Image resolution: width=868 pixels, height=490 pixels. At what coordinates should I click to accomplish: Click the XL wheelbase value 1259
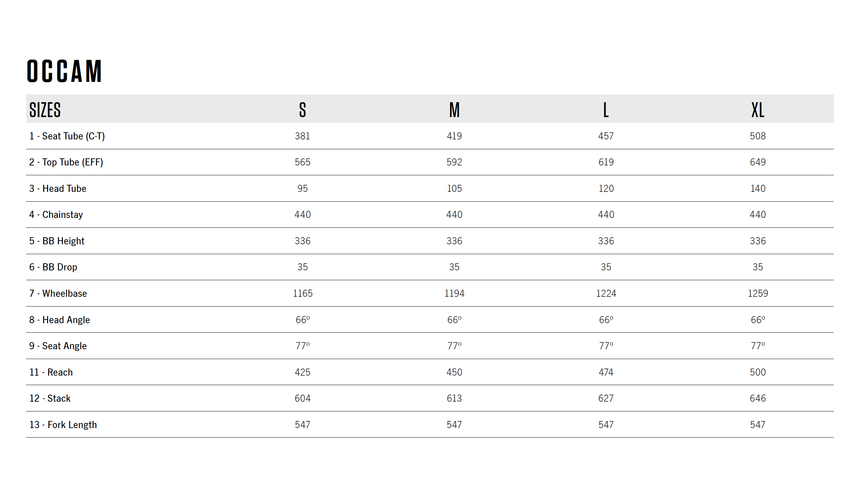point(758,293)
